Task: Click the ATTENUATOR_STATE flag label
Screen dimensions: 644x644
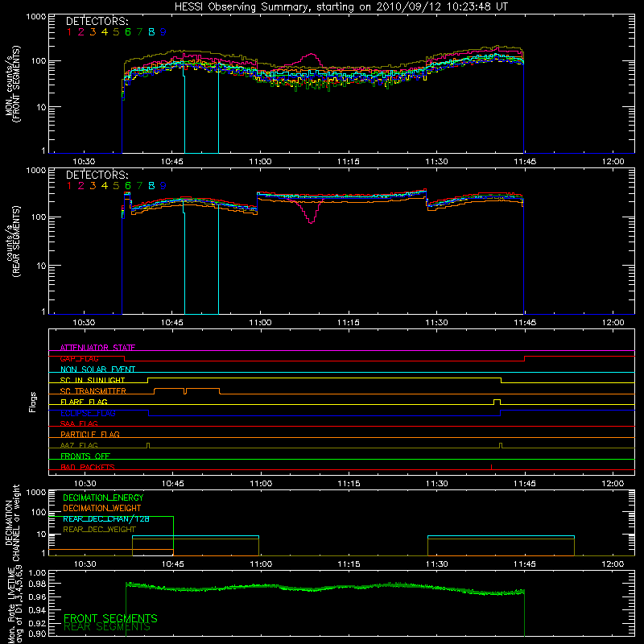Action: click(97, 348)
